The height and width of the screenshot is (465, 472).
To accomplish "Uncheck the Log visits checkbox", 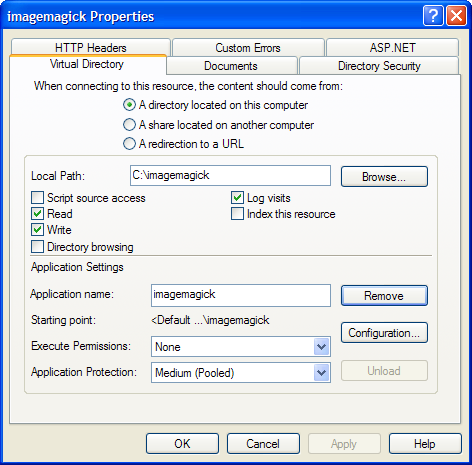I will (x=237, y=197).
